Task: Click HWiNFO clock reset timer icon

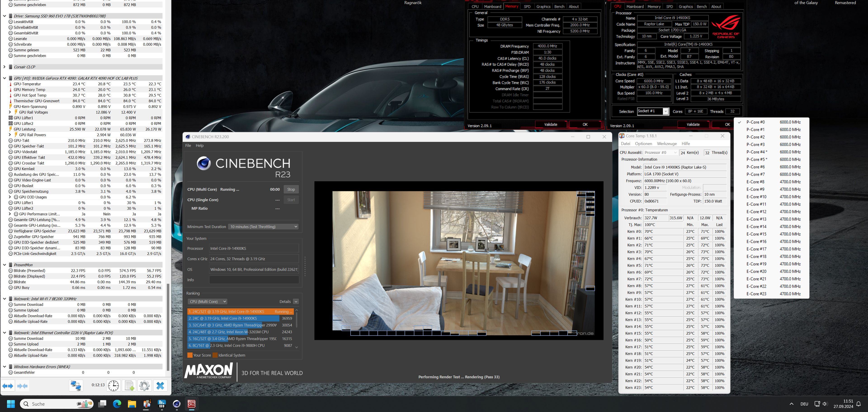Action: 113,386
